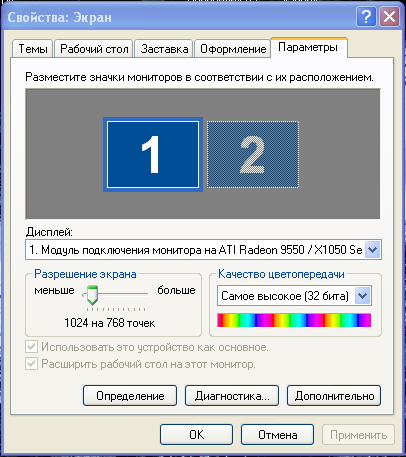Select the Параметры tab
The image size is (406, 457).
(308, 47)
